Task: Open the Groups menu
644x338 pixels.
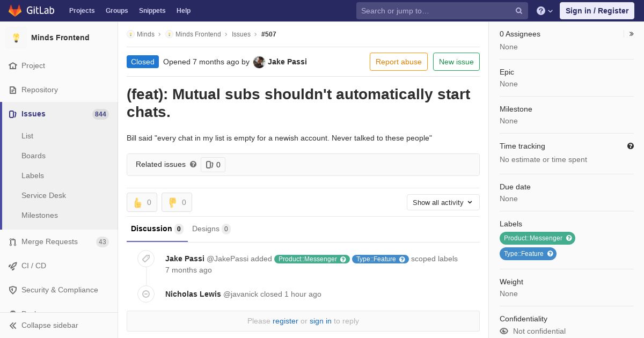Action: click(x=116, y=11)
